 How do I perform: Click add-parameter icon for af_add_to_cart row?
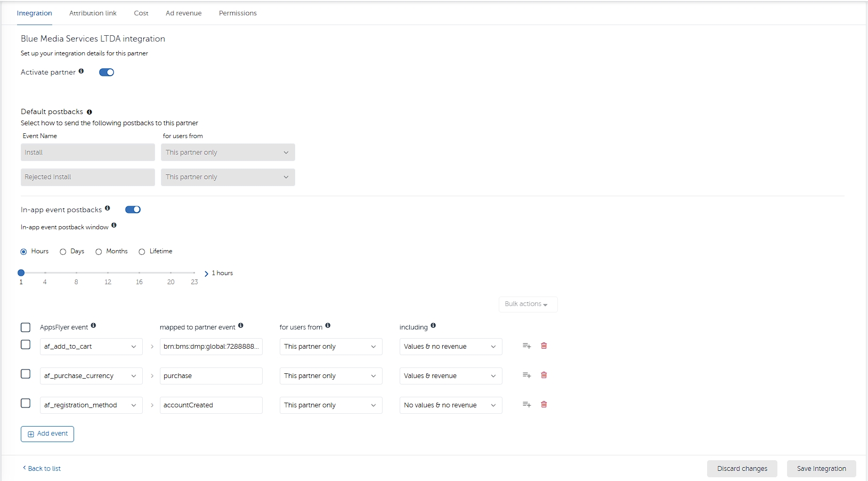point(526,346)
